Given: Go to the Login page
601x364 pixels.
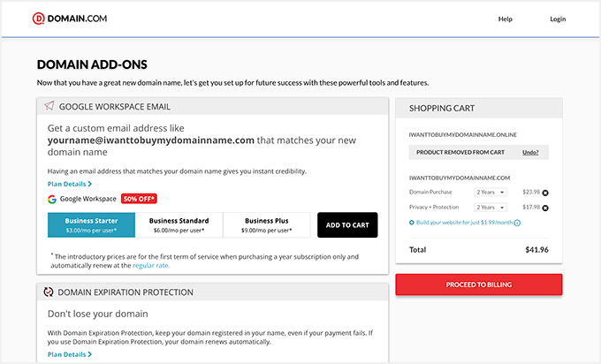Looking at the screenshot, I should point(558,19).
